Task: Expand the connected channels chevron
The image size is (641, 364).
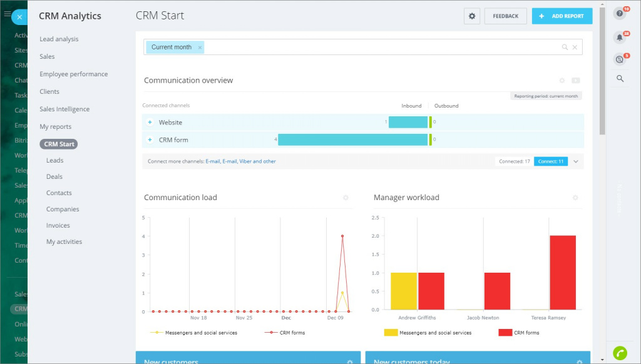Action: click(576, 161)
